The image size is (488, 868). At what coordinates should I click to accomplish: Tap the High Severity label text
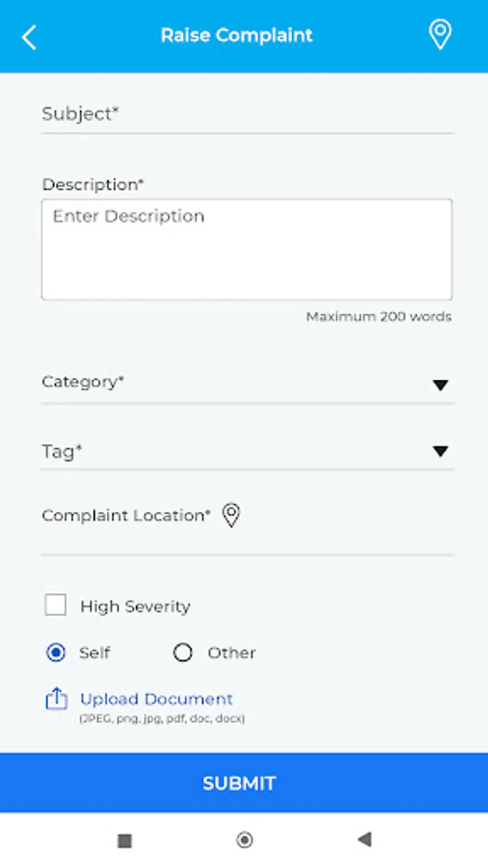coord(135,606)
